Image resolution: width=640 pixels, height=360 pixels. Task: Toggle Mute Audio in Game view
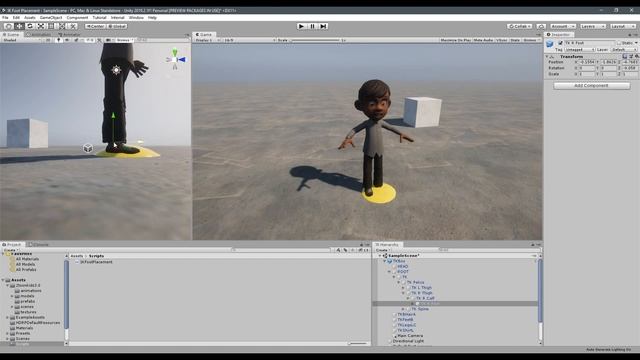pyautogui.click(x=483, y=40)
